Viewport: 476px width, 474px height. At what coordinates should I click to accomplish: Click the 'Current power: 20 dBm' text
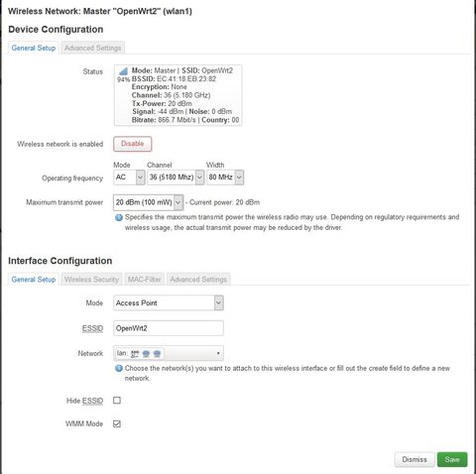[224, 202]
